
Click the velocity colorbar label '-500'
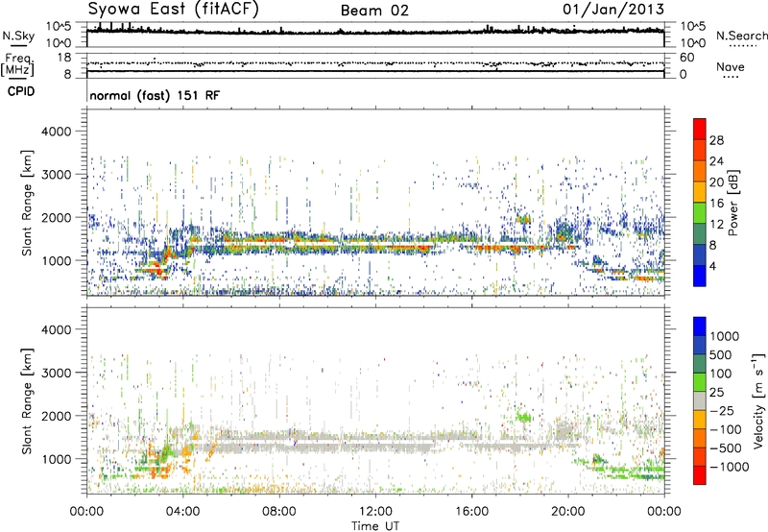726,448
